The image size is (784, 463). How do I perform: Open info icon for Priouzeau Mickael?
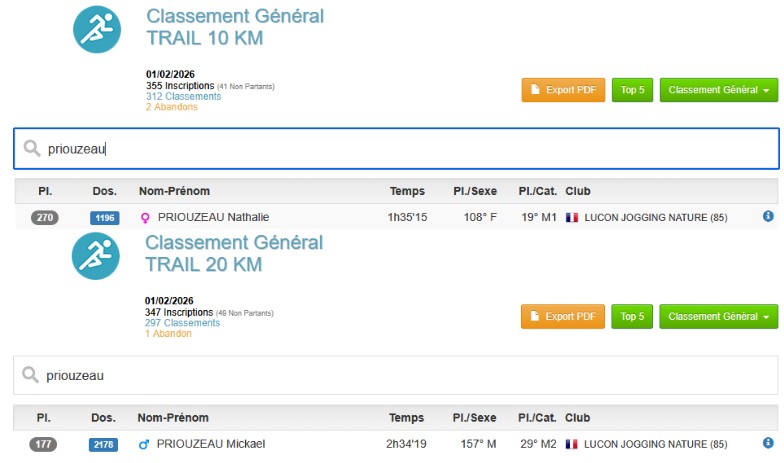[x=768, y=443]
